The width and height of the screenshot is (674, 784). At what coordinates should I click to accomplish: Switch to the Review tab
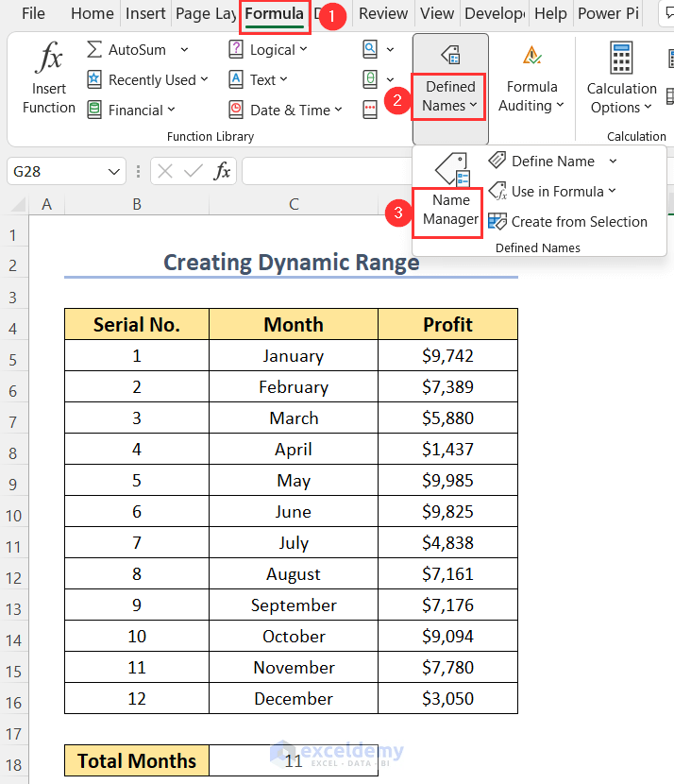[x=383, y=13]
